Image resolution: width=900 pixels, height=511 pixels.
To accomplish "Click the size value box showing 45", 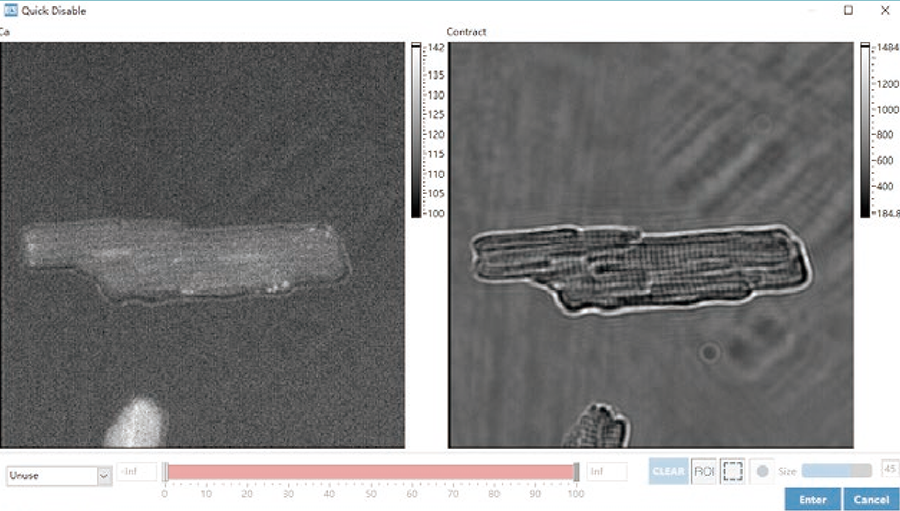I will point(890,469).
